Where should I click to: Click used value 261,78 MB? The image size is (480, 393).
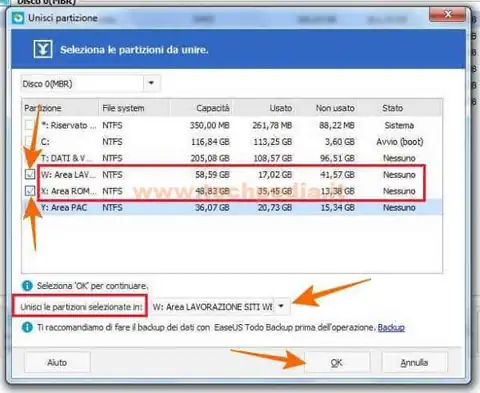(x=272, y=125)
